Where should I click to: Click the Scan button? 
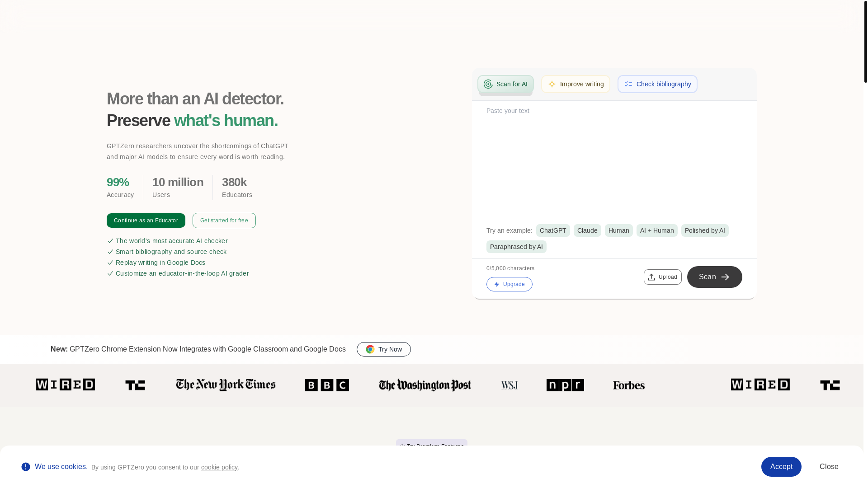(x=715, y=277)
